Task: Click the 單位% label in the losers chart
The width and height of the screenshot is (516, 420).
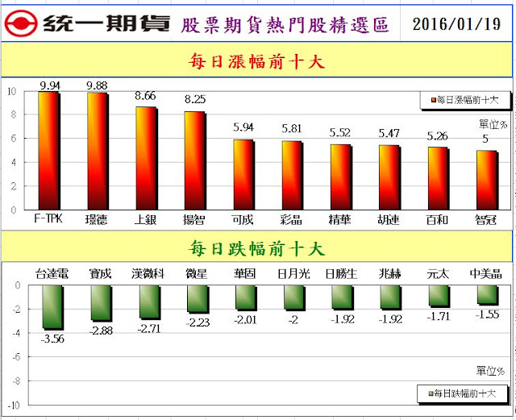Action: pyautogui.click(x=490, y=372)
